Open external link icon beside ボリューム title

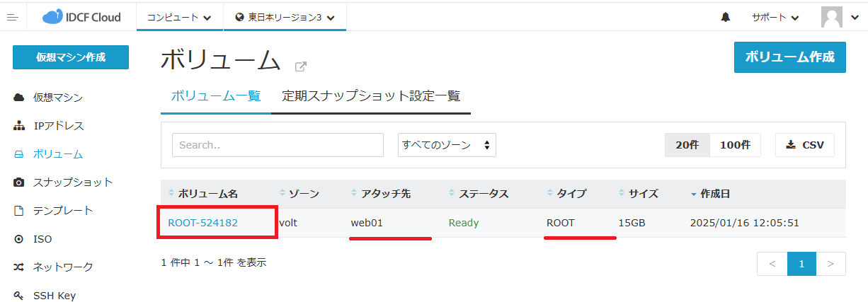[x=301, y=66]
